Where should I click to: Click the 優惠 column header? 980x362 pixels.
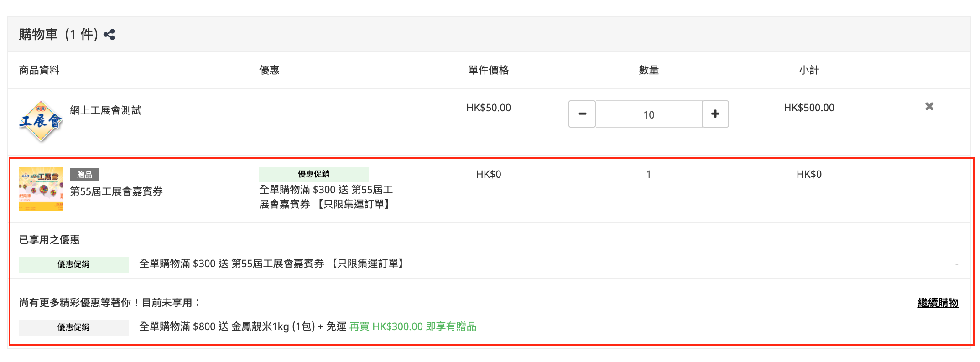click(x=269, y=70)
